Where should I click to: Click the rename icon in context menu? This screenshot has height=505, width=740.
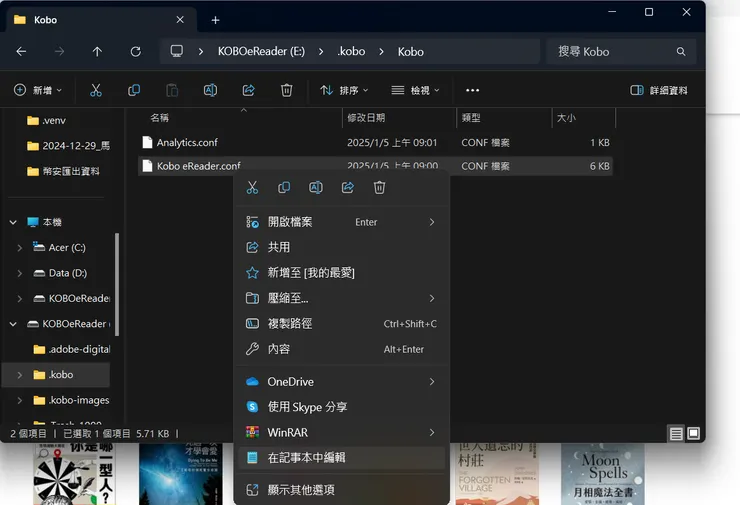tap(316, 187)
